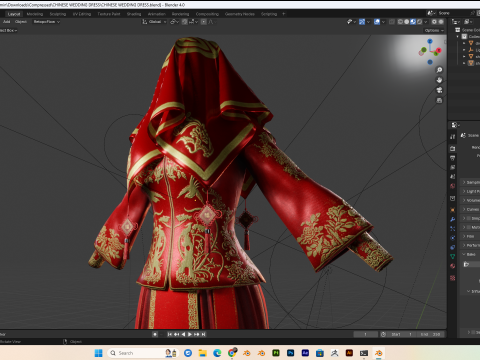
Task: Toggle proportional editing button
Action: [x=204, y=22]
